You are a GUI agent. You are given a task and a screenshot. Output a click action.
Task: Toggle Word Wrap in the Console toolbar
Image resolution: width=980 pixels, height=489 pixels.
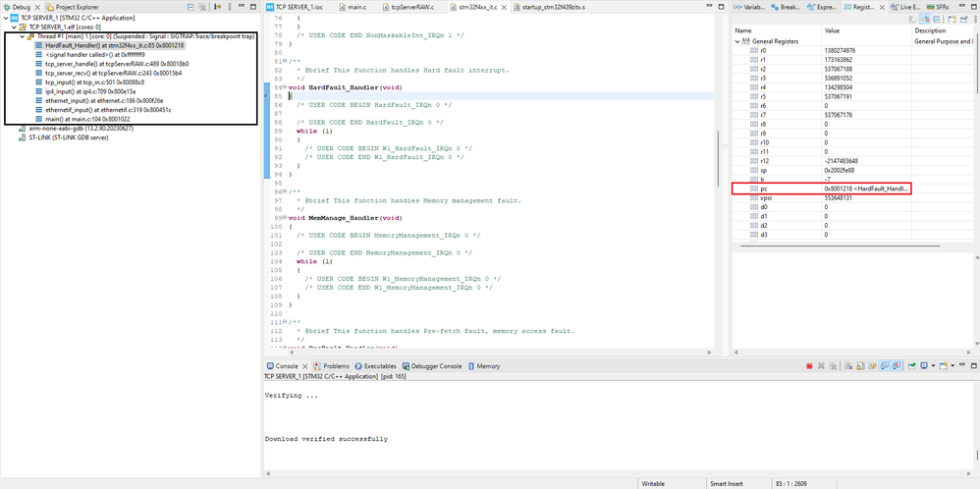(x=873, y=366)
